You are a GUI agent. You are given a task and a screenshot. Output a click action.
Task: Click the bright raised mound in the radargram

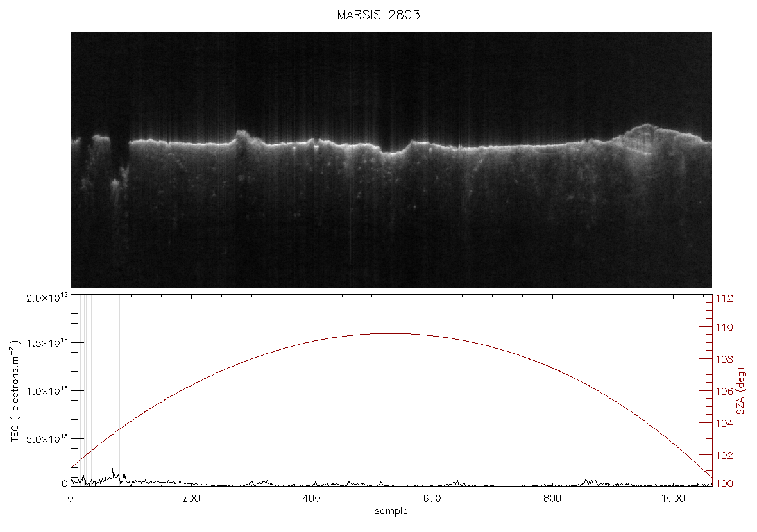pos(645,134)
